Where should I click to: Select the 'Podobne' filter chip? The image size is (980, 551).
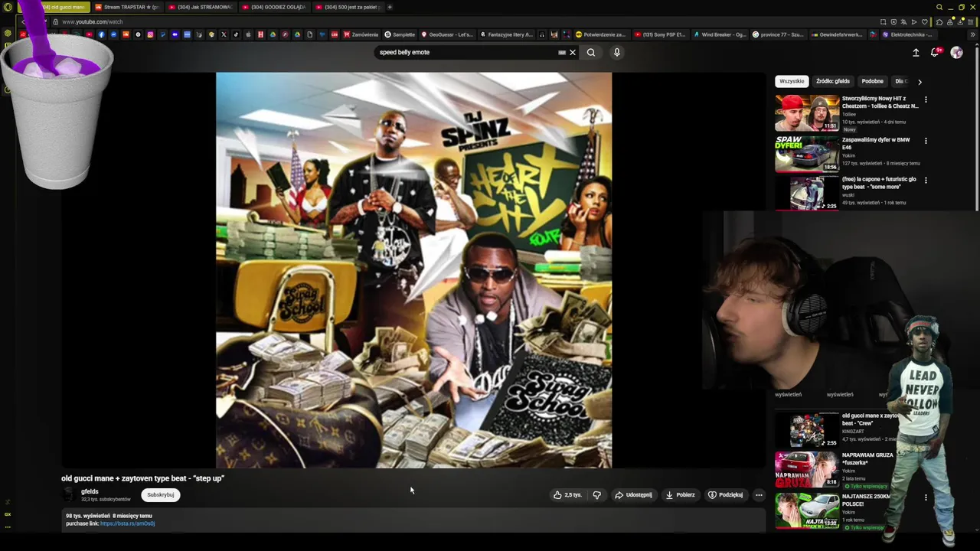[x=872, y=81]
